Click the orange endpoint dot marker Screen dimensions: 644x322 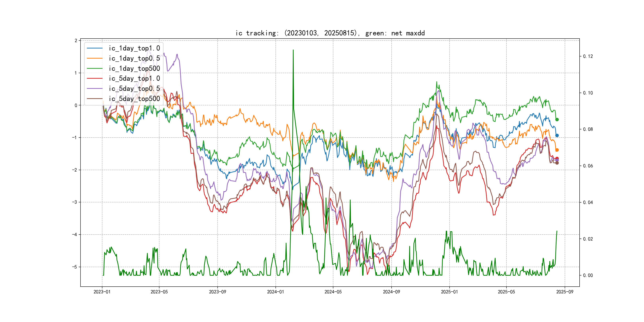(557, 150)
